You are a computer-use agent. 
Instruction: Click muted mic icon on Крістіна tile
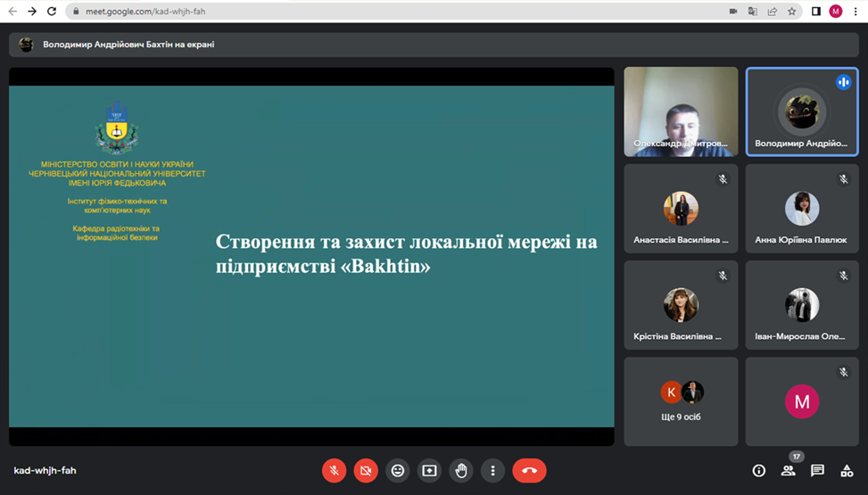(x=723, y=276)
